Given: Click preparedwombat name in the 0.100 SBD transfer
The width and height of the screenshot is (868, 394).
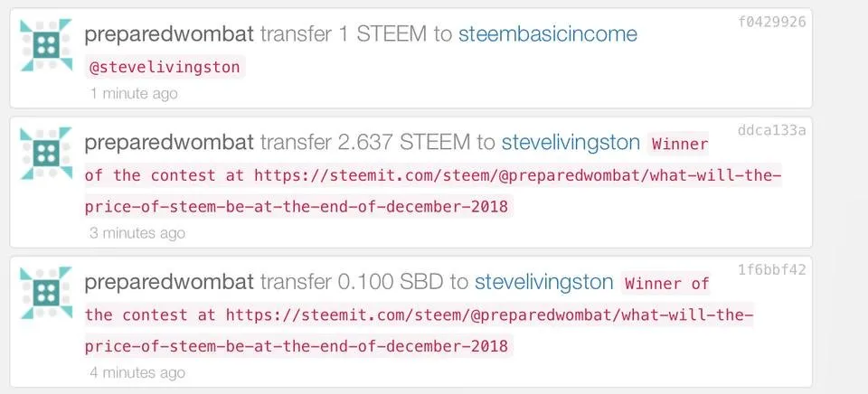Looking at the screenshot, I should click(x=169, y=283).
